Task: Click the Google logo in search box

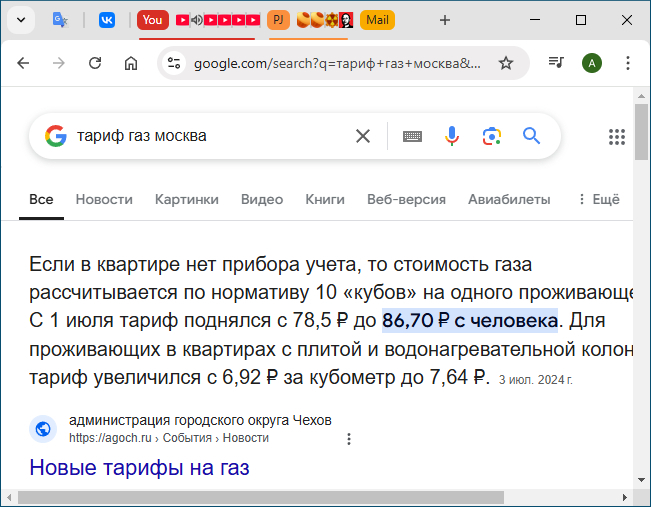Action: [x=56, y=136]
